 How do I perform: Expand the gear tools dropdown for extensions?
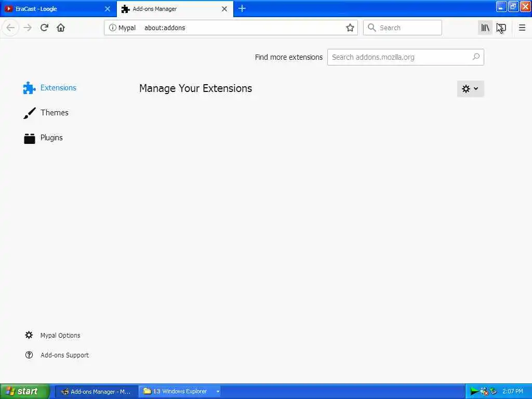(470, 88)
